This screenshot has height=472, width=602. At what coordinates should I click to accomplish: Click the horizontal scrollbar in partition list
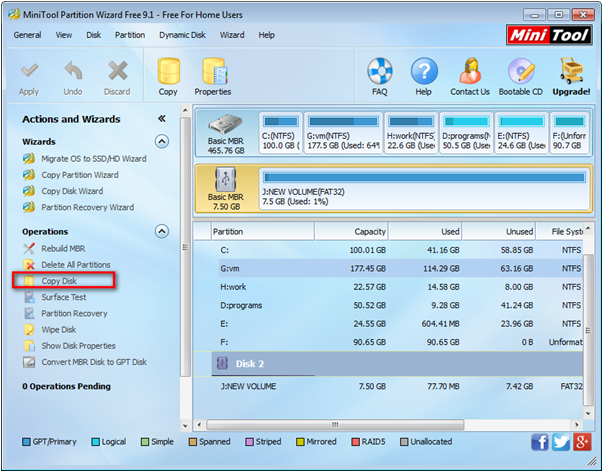(x=335, y=424)
